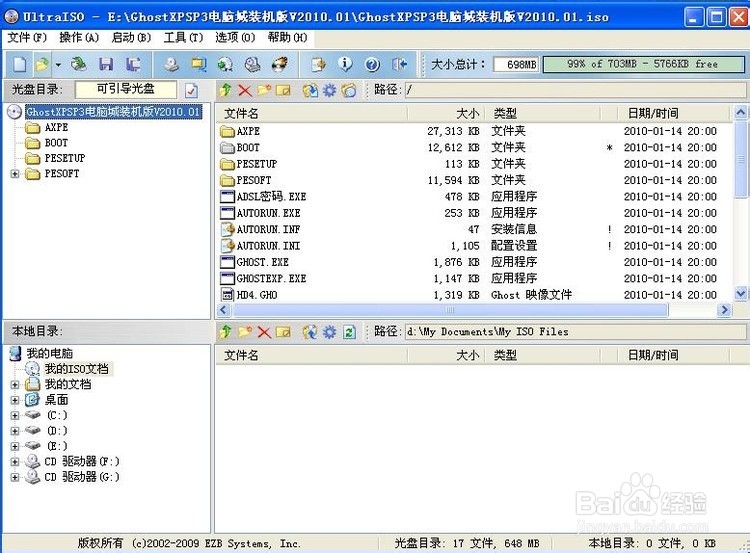The image size is (750, 553).
Task: Sort image list by 类型 column header
Action: click(x=543, y=113)
